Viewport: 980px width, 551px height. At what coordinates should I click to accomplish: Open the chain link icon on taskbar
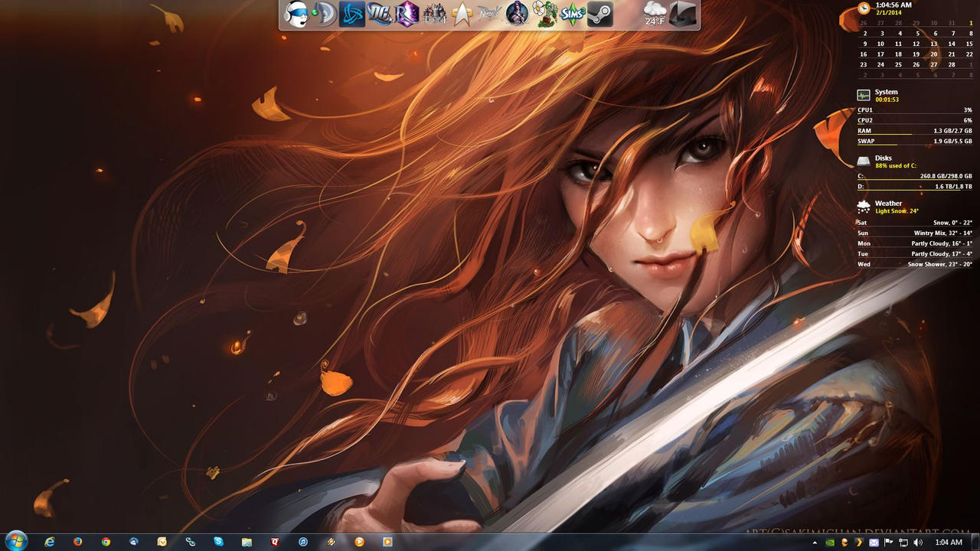tap(190, 542)
